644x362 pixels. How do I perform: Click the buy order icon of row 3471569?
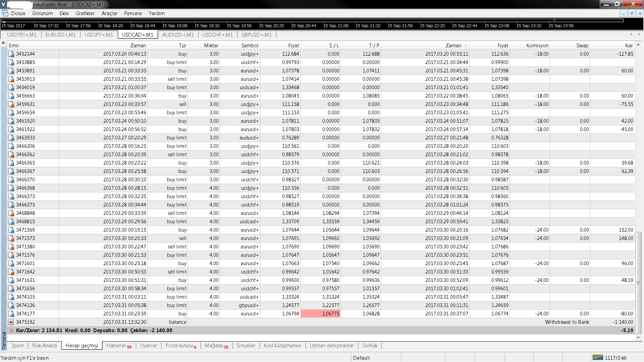[x=11, y=230]
